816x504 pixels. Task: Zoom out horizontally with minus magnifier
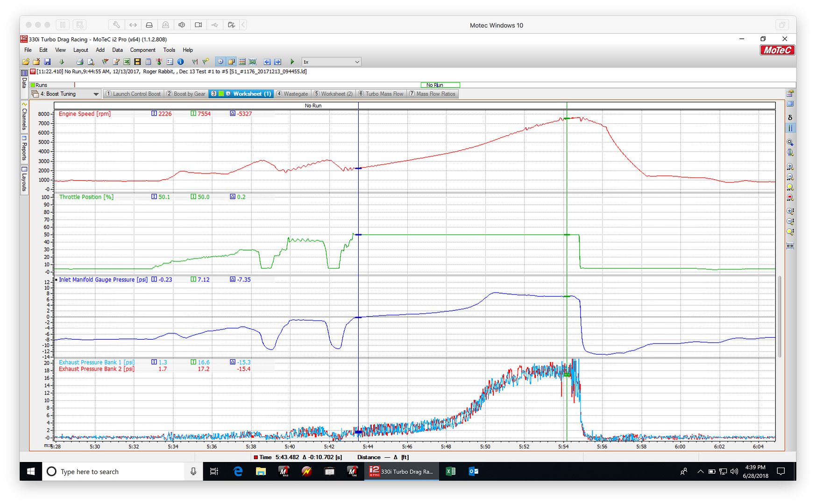point(790,177)
